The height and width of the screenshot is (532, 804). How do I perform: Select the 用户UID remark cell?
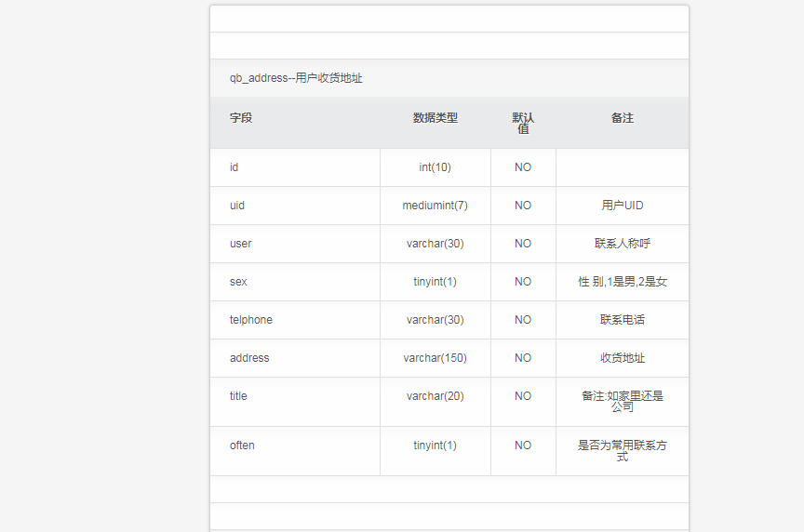tap(623, 206)
